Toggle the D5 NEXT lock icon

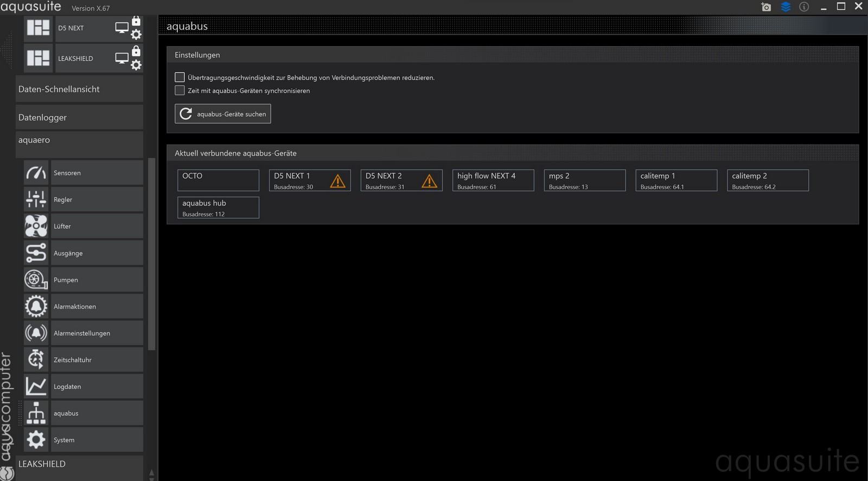136,21
